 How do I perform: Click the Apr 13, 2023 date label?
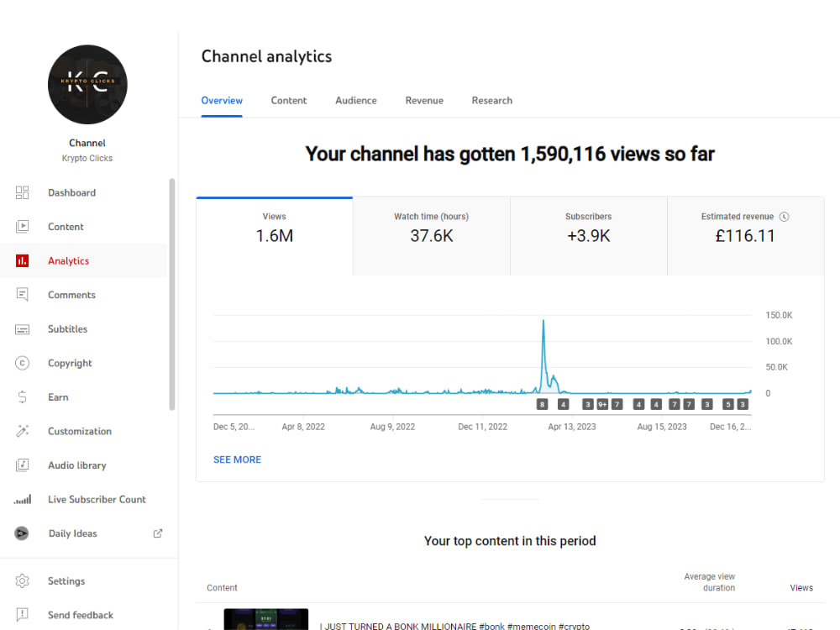[571, 427]
